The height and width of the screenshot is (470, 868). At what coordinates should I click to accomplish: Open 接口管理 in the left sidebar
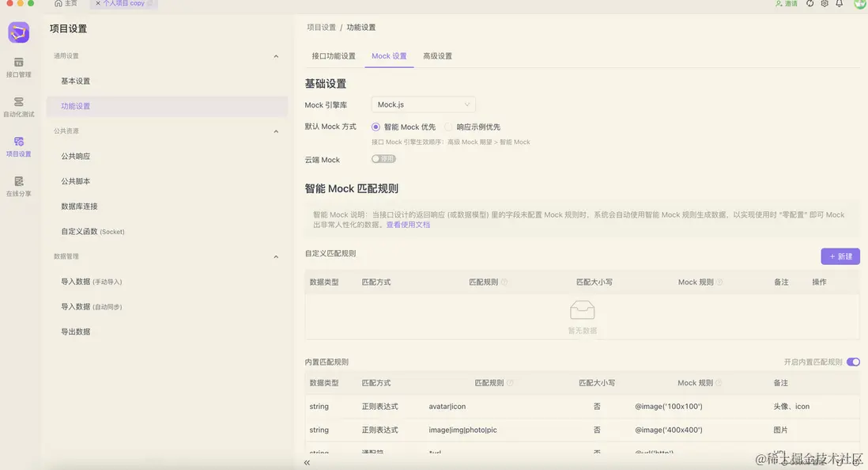tap(19, 66)
